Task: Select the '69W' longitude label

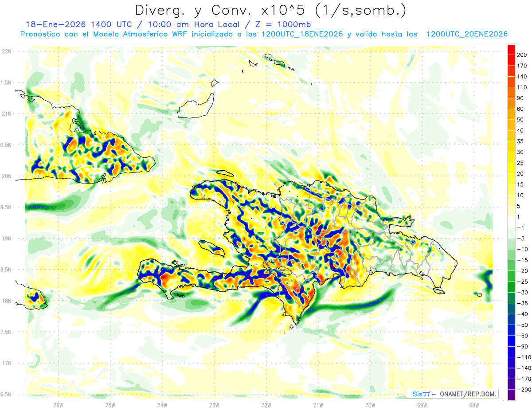Action: [422, 405]
